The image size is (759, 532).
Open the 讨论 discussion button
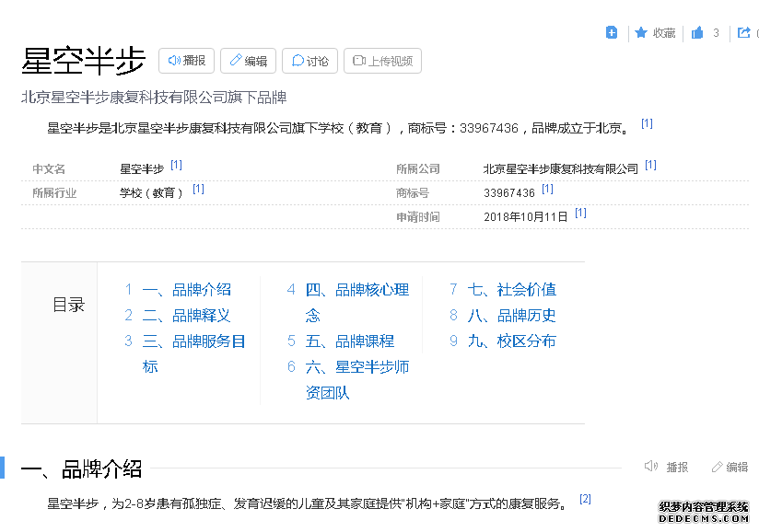(x=309, y=61)
